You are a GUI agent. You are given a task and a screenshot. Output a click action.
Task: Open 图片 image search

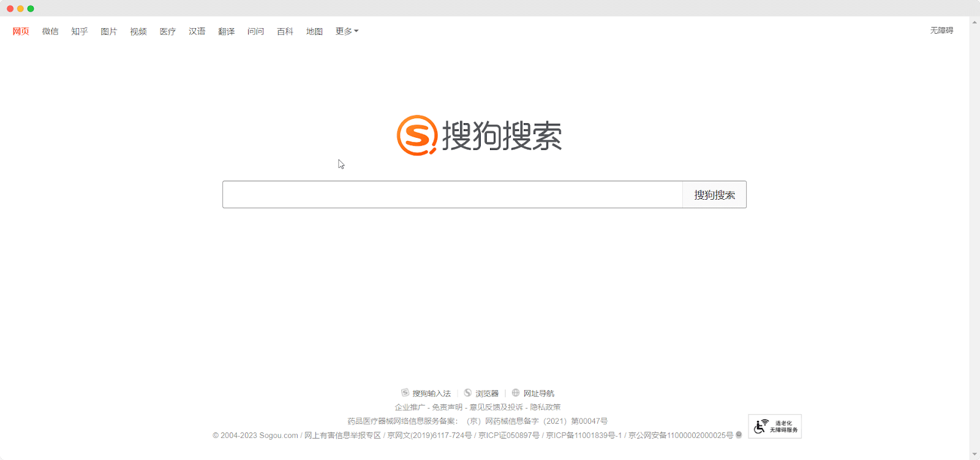pos(109,31)
